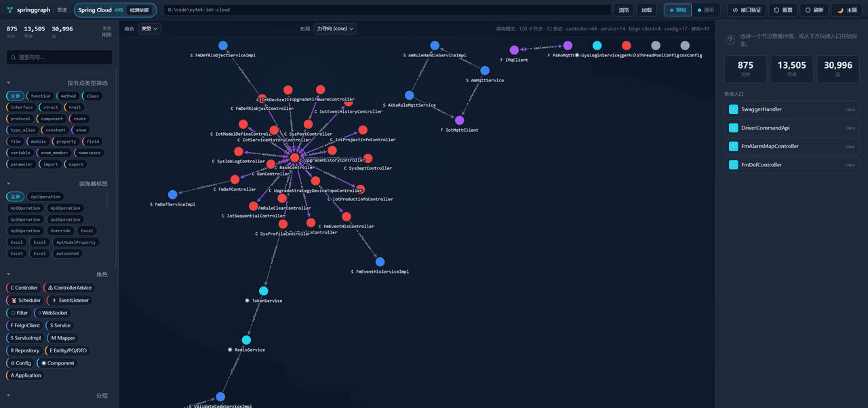Select the Autowired decorator tag
Viewport: 868px width, 408px height.
coord(67,253)
